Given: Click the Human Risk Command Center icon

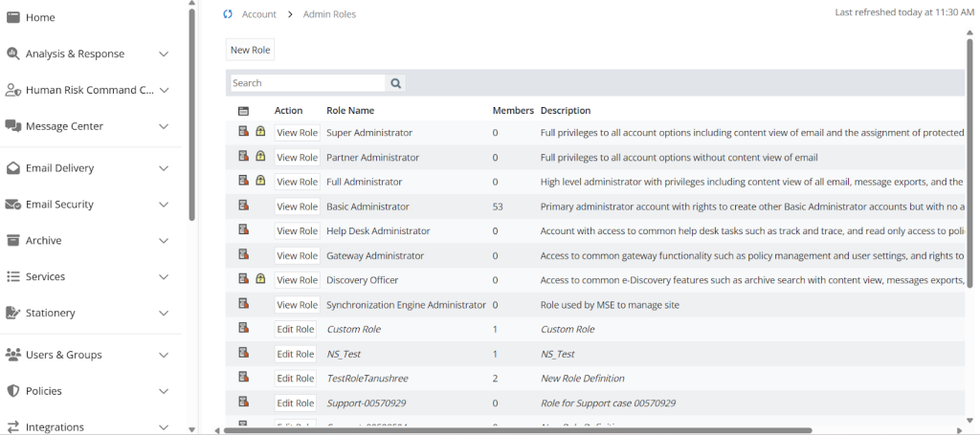Looking at the screenshot, I should click(x=13, y=90).
